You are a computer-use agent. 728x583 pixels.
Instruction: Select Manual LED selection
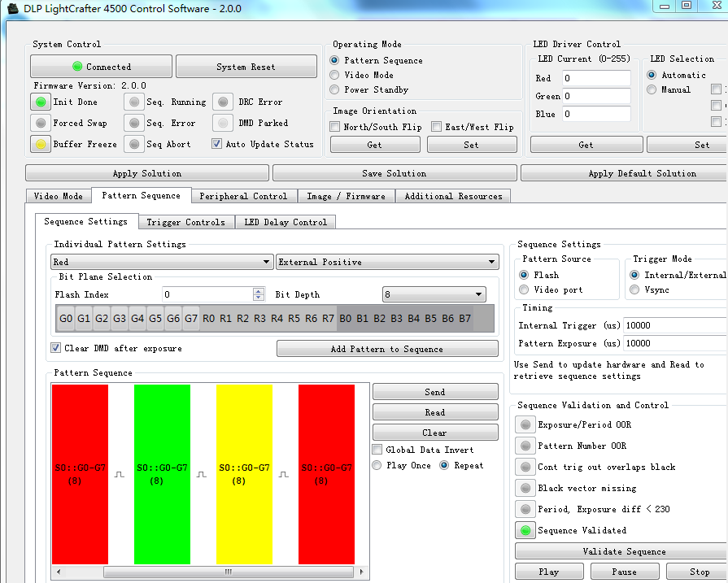tap(652, 89)
